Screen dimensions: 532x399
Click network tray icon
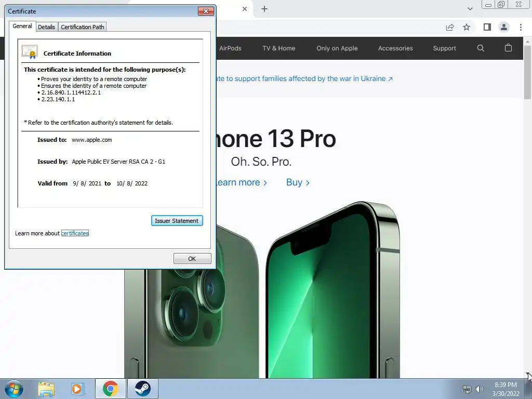(467, 389)
